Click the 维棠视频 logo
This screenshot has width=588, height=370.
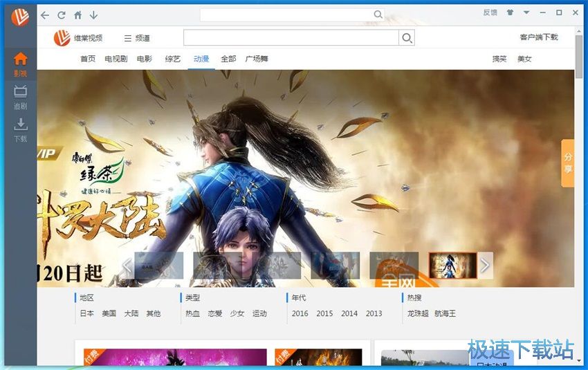(x=78, y=38)
